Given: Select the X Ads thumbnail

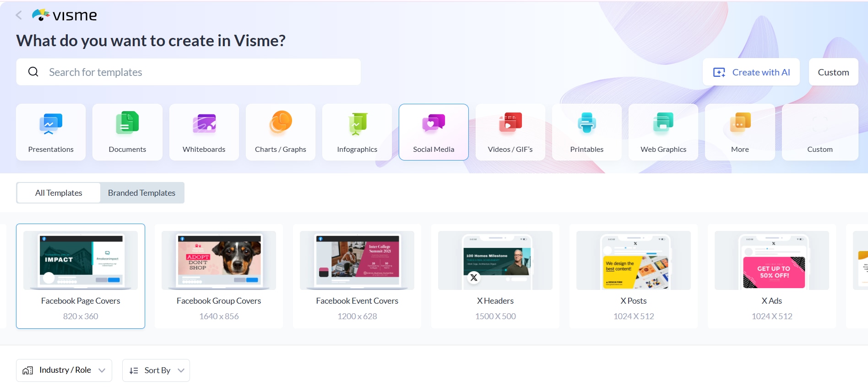Looking at the screenshot, I should tap(772, 260).
